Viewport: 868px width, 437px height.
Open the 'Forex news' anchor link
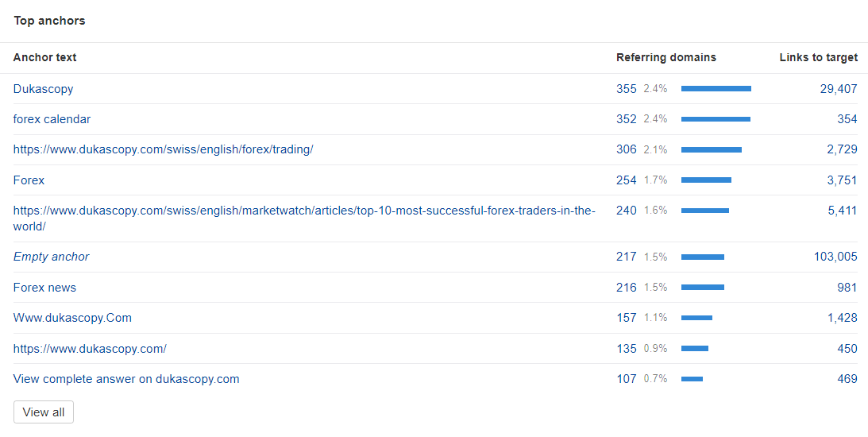44,288
